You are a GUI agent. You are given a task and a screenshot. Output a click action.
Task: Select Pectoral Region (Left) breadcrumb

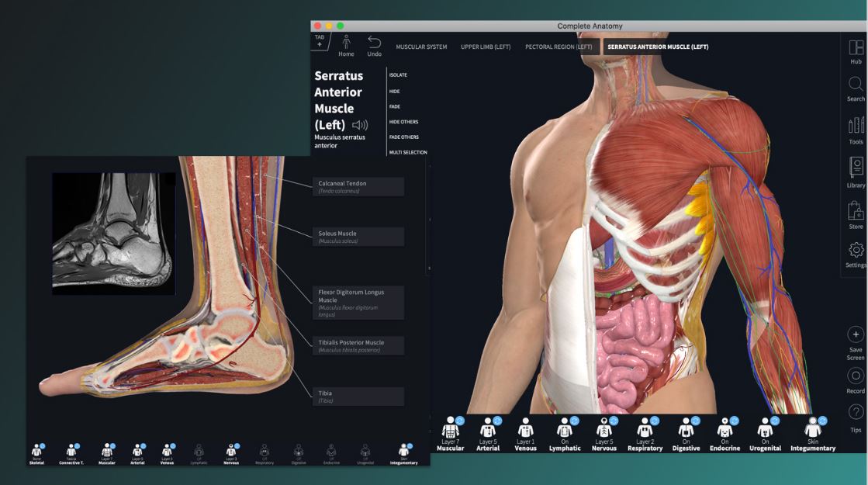point(558,47)
